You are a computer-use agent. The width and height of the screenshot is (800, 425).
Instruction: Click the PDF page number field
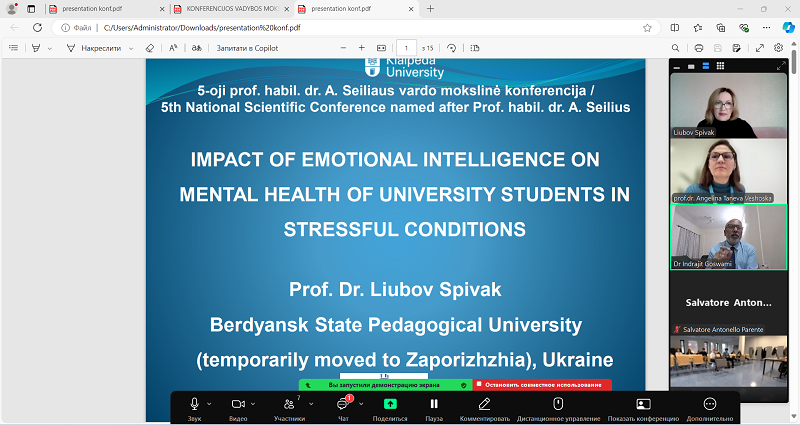(407, 48)
